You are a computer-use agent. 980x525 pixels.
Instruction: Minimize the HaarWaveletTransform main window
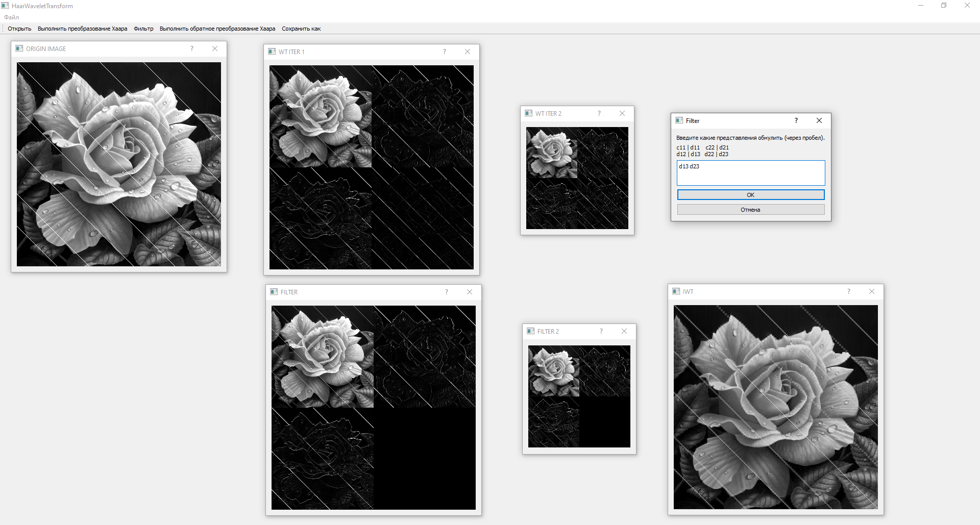tap(921, 6)
